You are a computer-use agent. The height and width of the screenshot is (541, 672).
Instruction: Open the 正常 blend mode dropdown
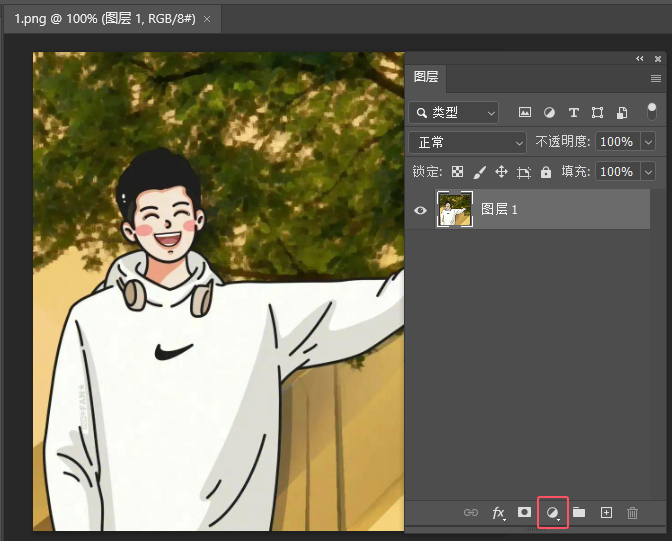467,142
